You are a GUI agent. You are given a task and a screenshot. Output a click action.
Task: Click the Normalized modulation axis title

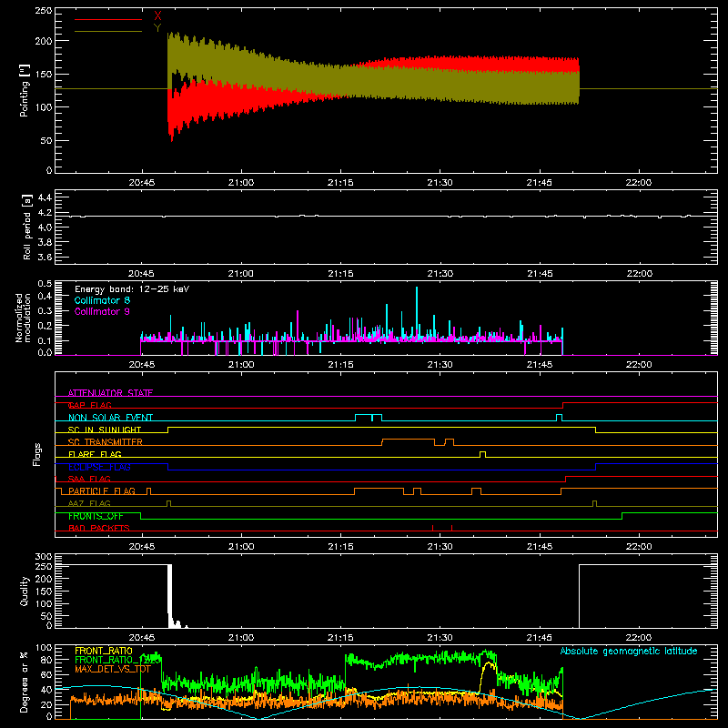23,318
